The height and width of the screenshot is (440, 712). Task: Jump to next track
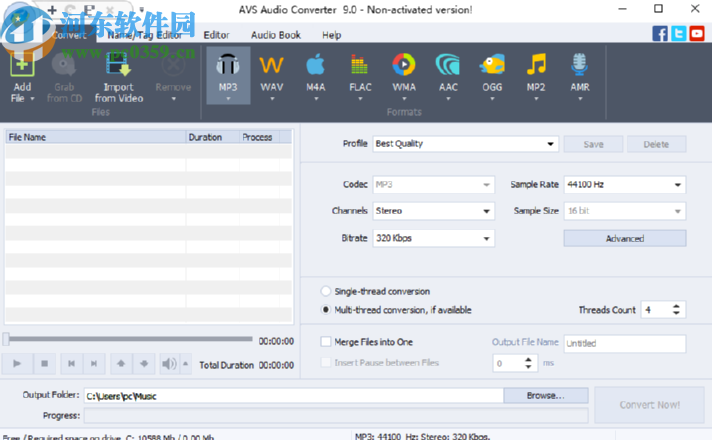(94, 364)
